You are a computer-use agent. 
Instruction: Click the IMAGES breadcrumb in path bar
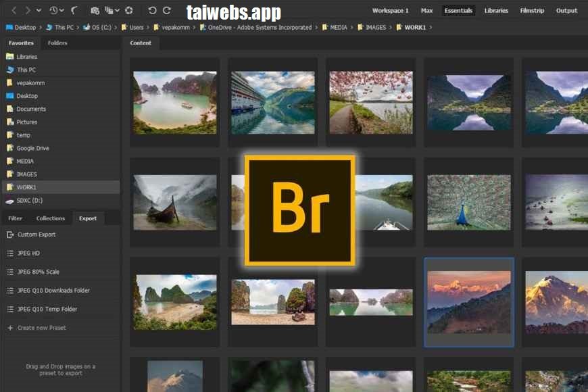pyautogui.click(x=372, y=28)
